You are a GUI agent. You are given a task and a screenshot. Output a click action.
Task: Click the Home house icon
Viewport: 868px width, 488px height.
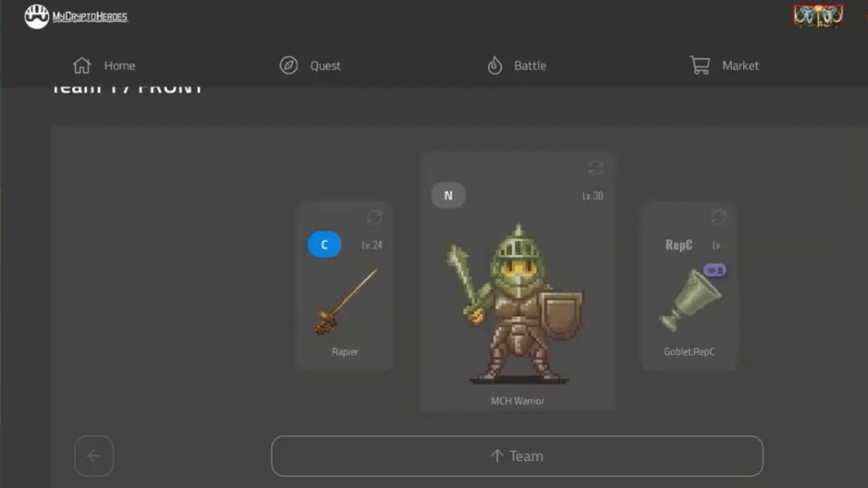[82, 65]
